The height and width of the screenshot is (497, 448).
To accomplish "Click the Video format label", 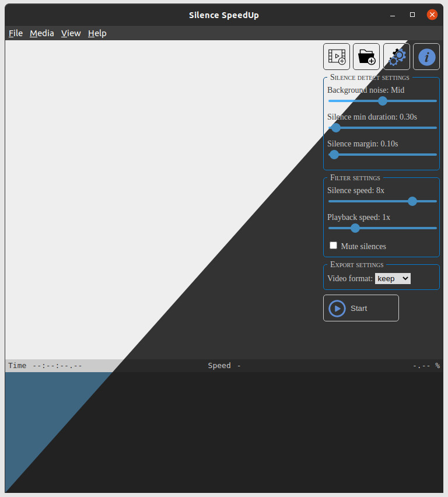I will (x=350, y=278).
